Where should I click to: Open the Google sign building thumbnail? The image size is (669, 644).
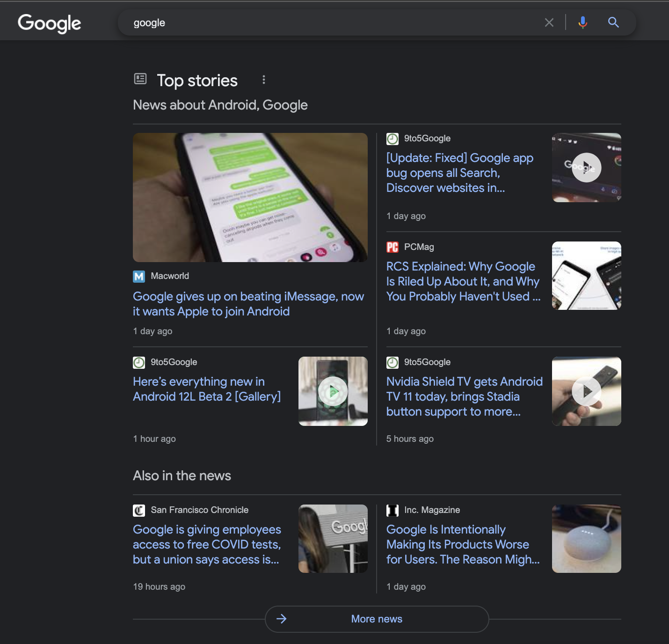pyautogui.click(x=333, y=539)
